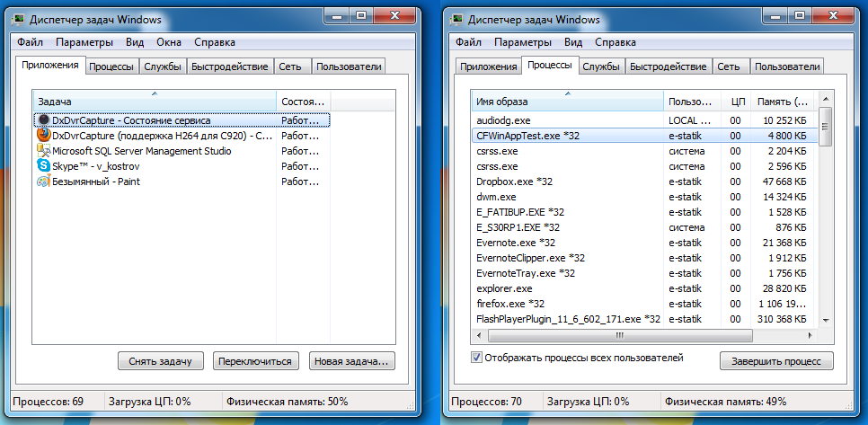Switch to the Сеть tab in the left window
Screen dimensions: 868x425
(290, 67)
